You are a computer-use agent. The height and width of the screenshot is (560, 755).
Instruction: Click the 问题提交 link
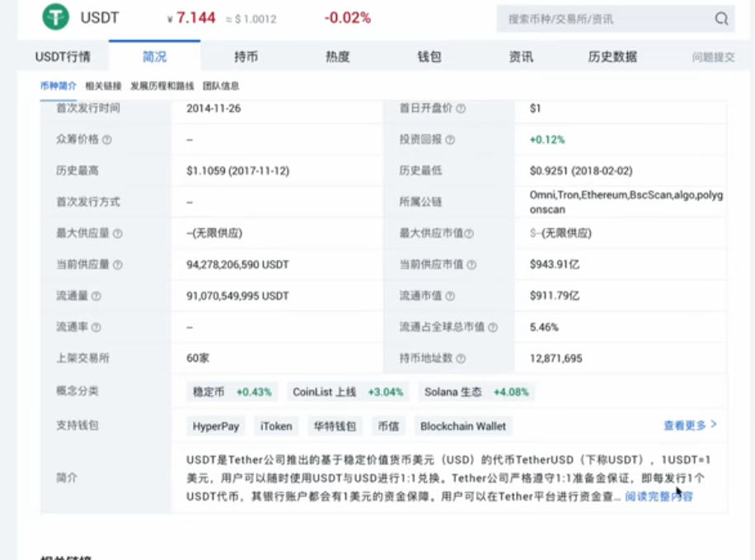click(x=713, y=58)
